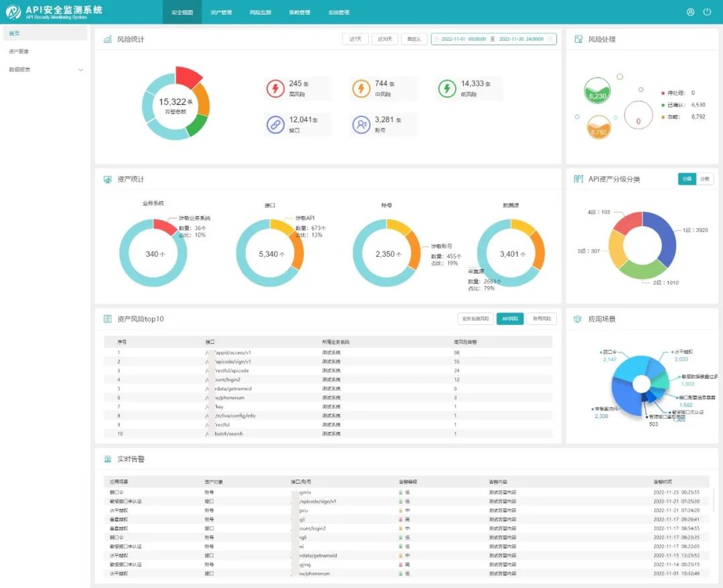Click the purple 接口 link icon

tap(276, 124)
